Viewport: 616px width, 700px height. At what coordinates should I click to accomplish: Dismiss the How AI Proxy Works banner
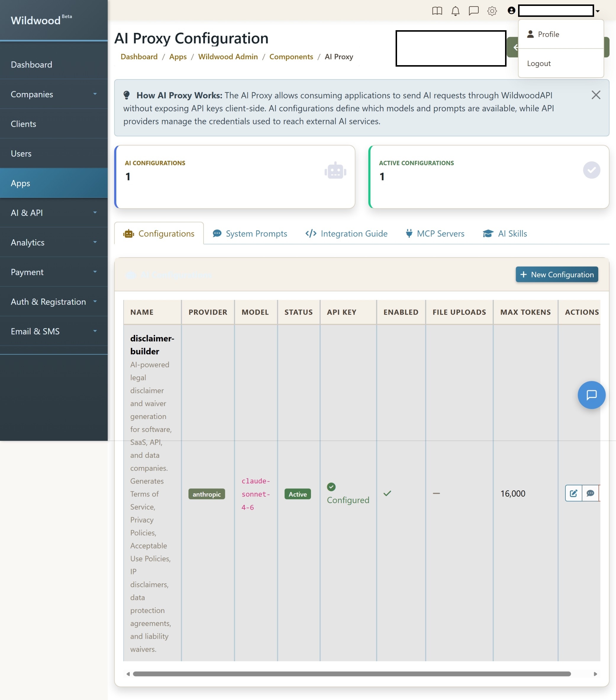(x=596, y=95)
